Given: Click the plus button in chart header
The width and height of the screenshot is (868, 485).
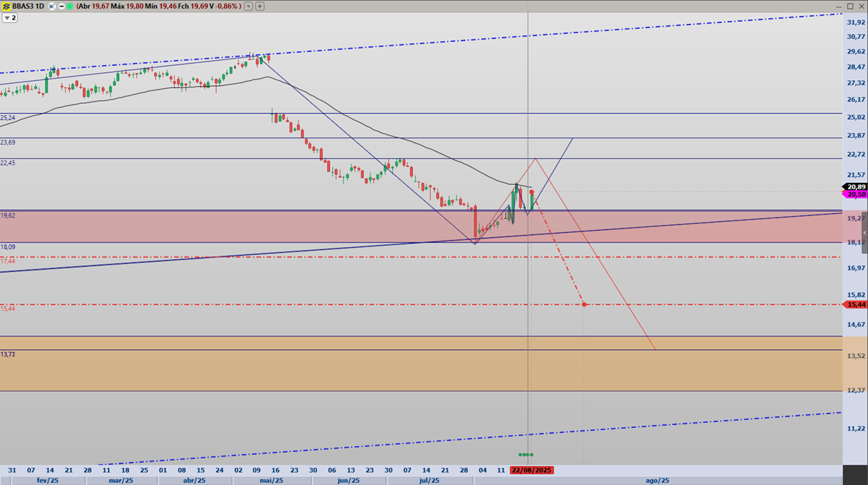Looking at the screenshot, I should point(260,6).
